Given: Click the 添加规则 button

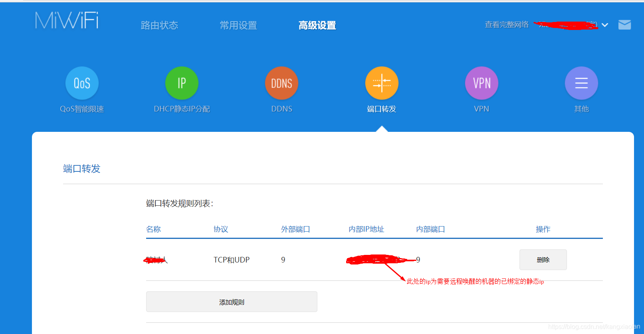Looking at the screenshot, I should [x=232, y=302].
